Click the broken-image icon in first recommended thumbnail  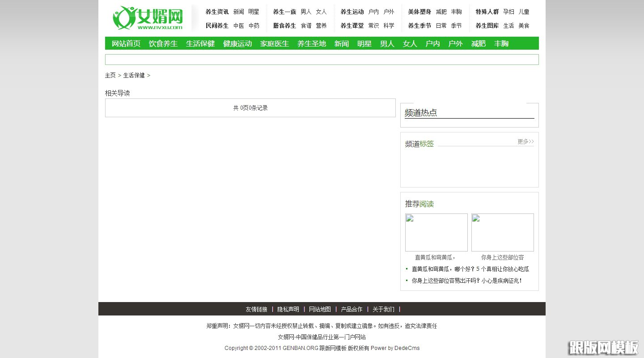click(411, 218)
